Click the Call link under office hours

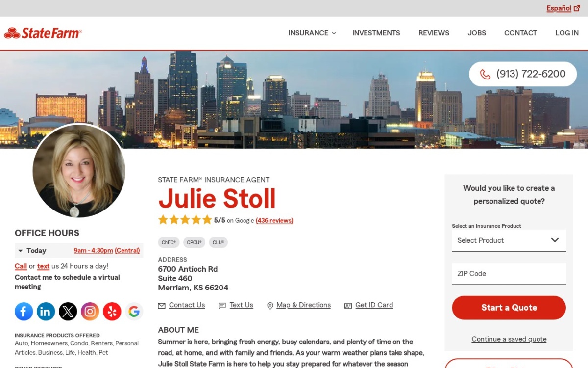tap(21, 266)
